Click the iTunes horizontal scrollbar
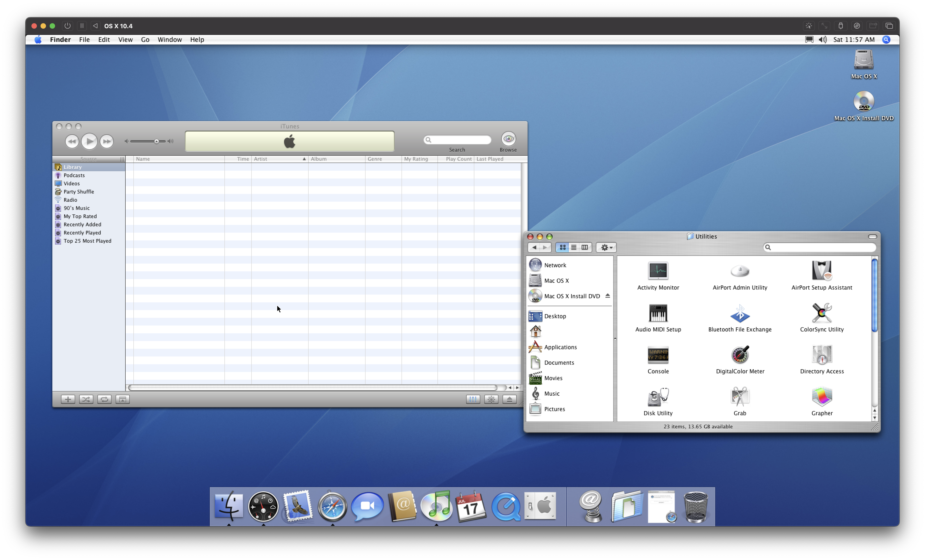 click(x=312, y=388)
